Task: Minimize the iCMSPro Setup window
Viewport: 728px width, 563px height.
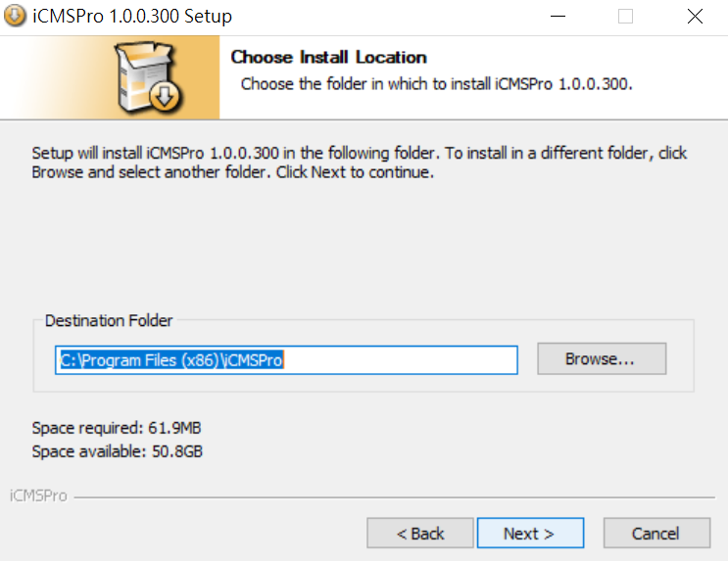Action: [558, 17]
